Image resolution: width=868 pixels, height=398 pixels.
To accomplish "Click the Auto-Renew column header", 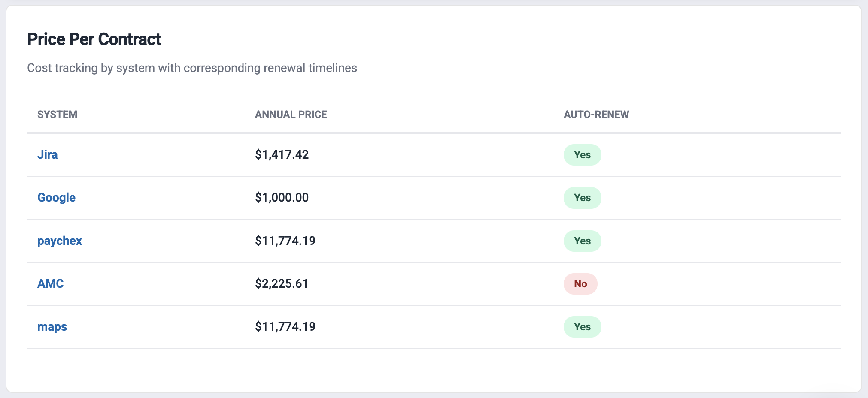I will point(596,115).
